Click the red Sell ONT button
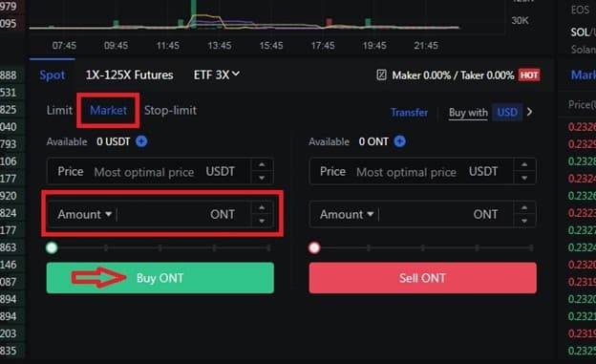 (423, 278)
